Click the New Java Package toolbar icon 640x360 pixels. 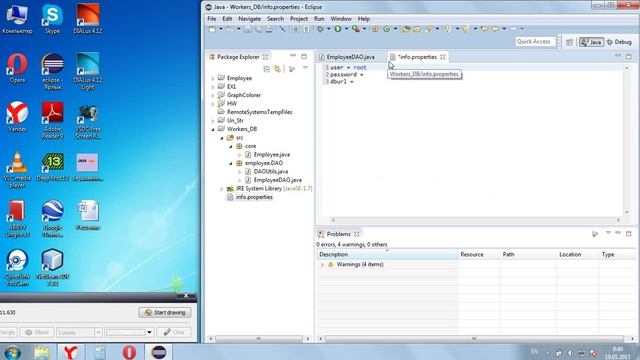click(375, 29)
